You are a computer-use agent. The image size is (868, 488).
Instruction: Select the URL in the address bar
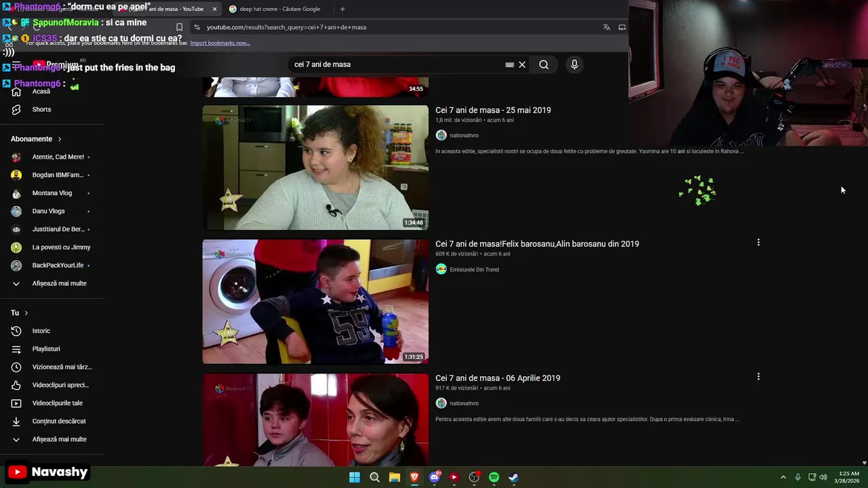(x=286, y=27)
